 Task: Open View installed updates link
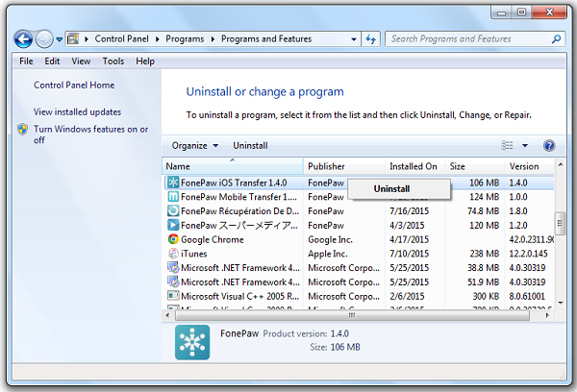click(77, 111)
